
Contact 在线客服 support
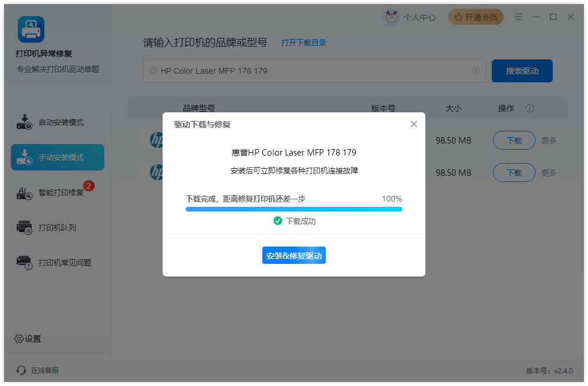pyautogui.click(x=37, y=370)
